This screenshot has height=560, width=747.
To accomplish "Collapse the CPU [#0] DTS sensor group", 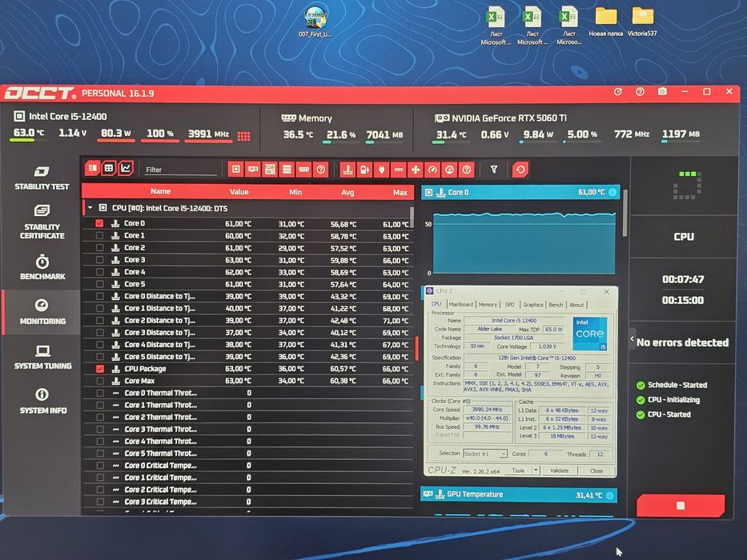I will pos(90,208).
